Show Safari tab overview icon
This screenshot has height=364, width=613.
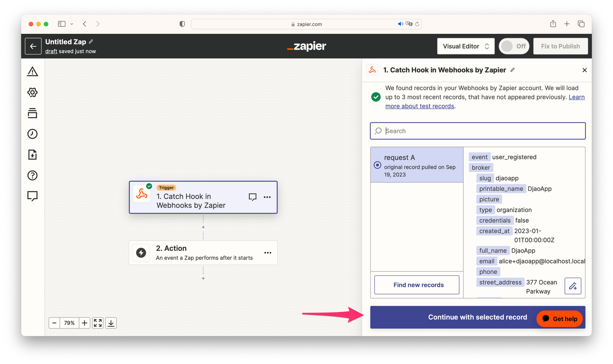581,24
